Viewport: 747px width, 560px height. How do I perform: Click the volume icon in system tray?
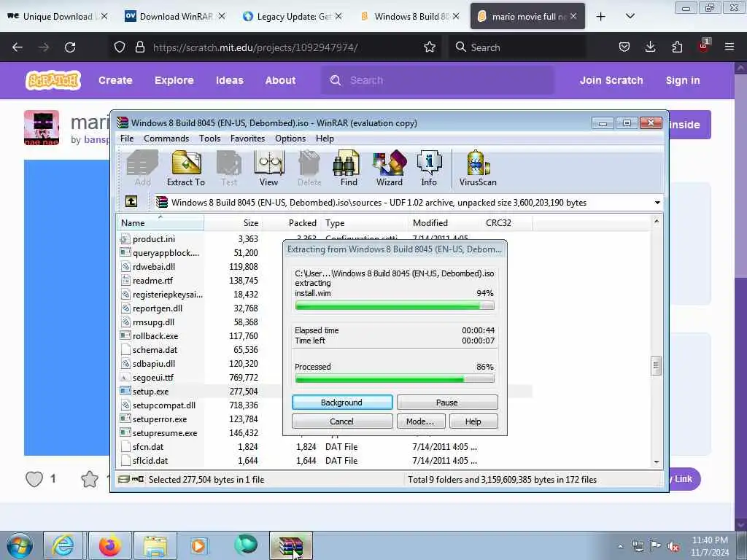coord(673,547)
